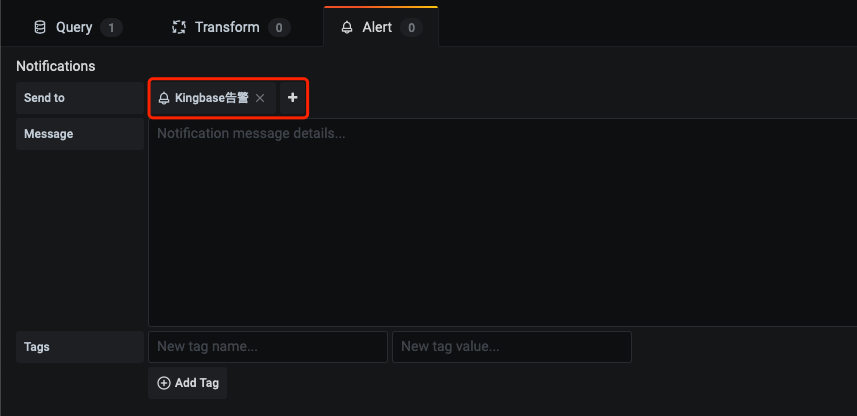This screenshot has height=416, width=857.
Task: Click the New tag name field
Action: (268, 347)
